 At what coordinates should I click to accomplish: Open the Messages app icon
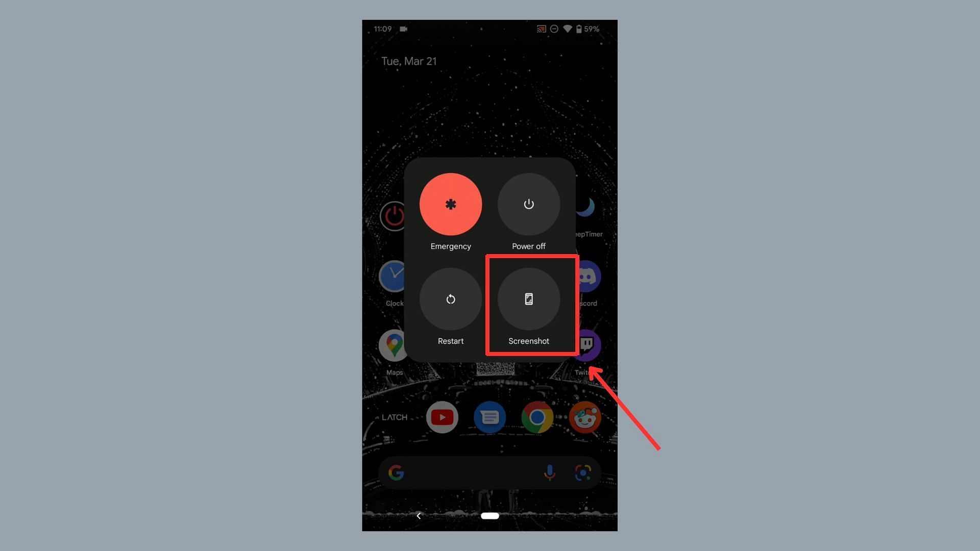[x=489, y=417]
